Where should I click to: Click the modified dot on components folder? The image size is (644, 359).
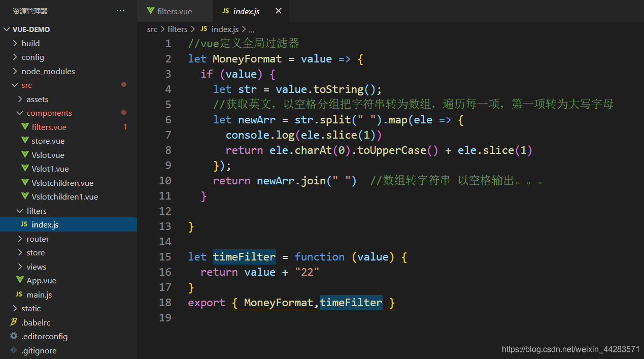124,113
